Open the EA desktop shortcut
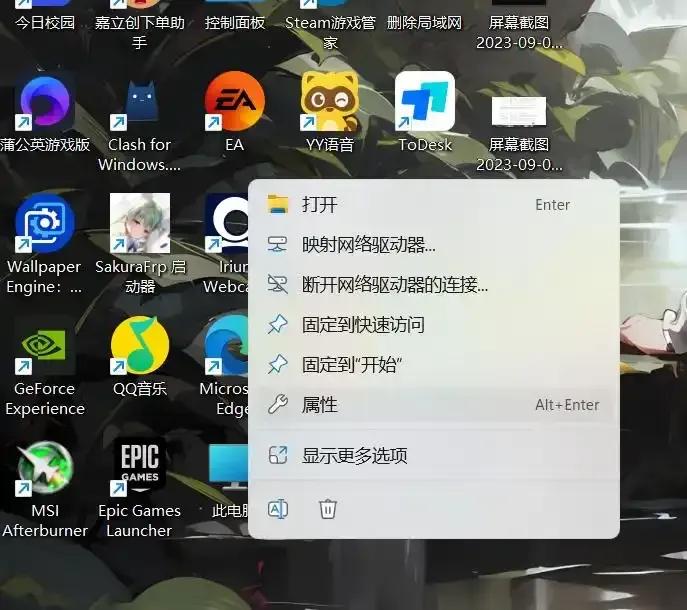 click(x=234, y=103)
